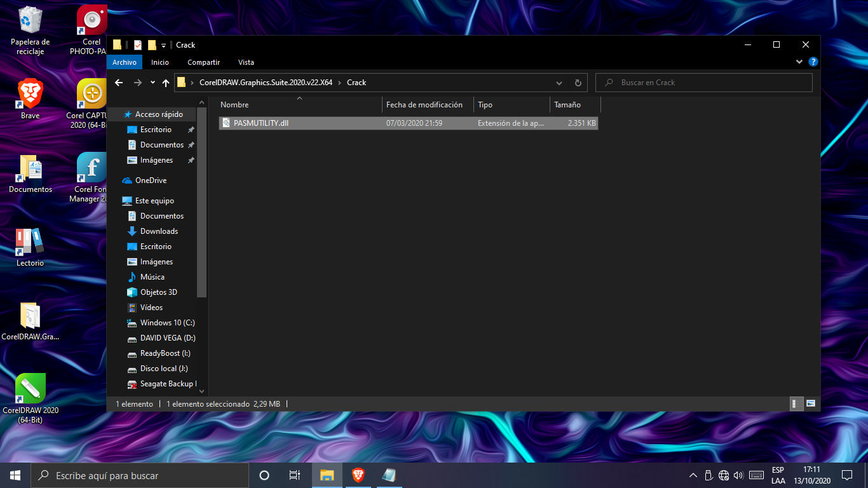868x488 pixels.
Task: Click the Explorer back arrow
Action: (x=119, y=83)
